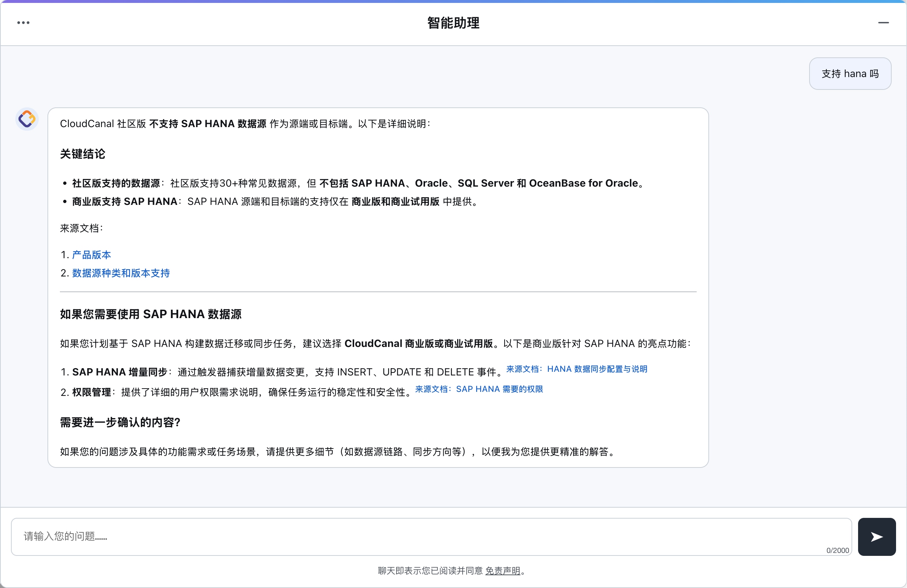Image resolution: width=907 pixels, height=588 pixels.
Task: Send the message with the arrow button
Action: pos(877,537)
